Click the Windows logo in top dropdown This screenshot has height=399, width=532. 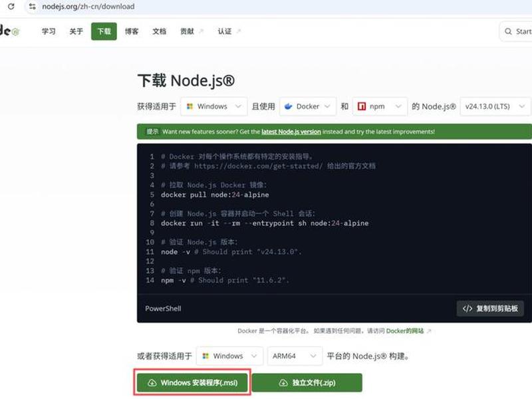(x=190, y=106)
